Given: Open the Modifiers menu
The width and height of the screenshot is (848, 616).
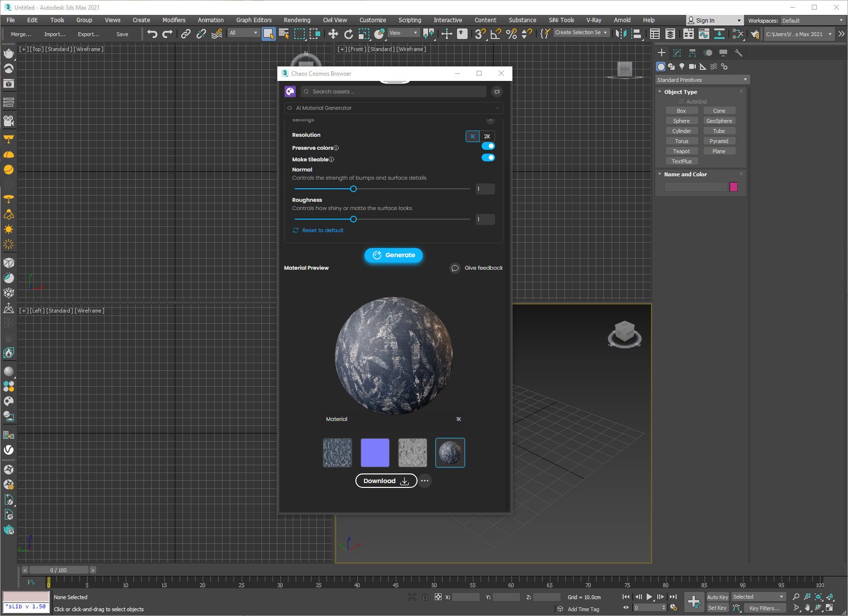Looking at the screenshot, I should (x=174, y=20).
